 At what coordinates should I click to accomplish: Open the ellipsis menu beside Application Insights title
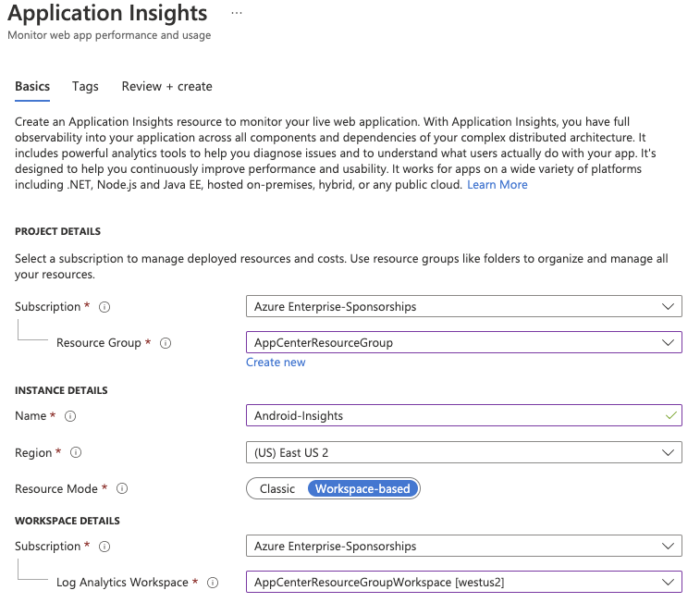point(237,13)
